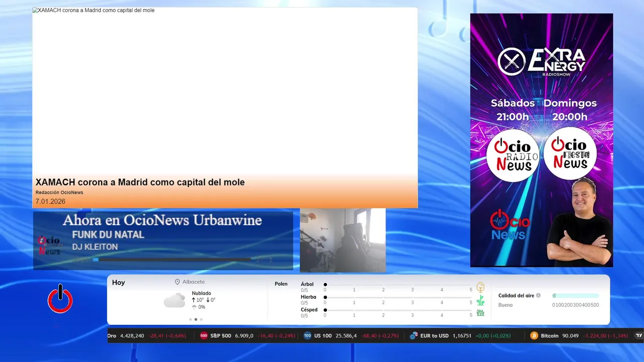Click the red OcioNews power logo icon
Screen dimensions: 644x362
[x=60, y=299]
